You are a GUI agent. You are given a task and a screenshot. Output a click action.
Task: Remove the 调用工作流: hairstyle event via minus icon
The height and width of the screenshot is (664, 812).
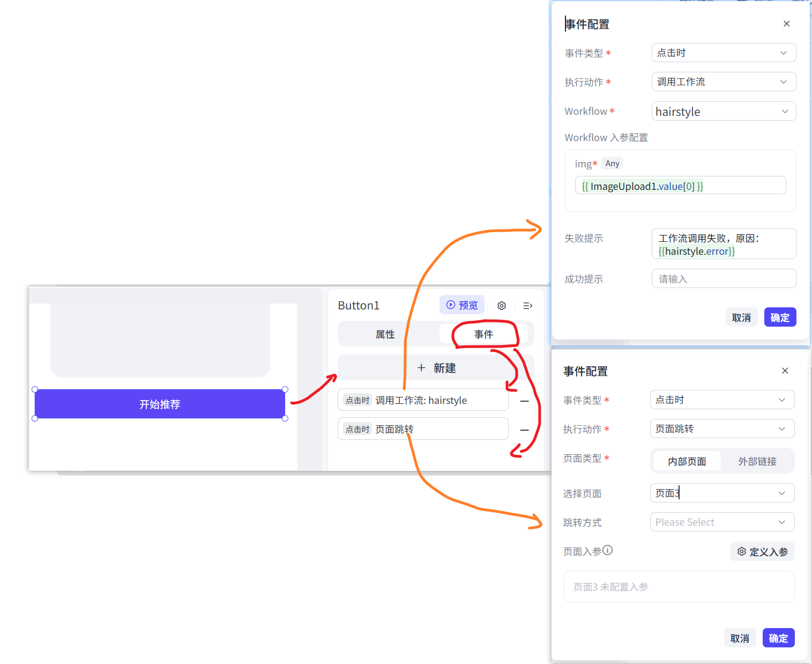(x=525, y=401)
